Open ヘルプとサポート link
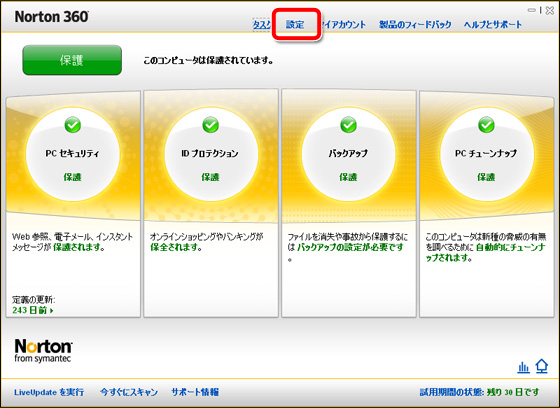This screenshot has height=408, width=560. click(x=493, y=25)
